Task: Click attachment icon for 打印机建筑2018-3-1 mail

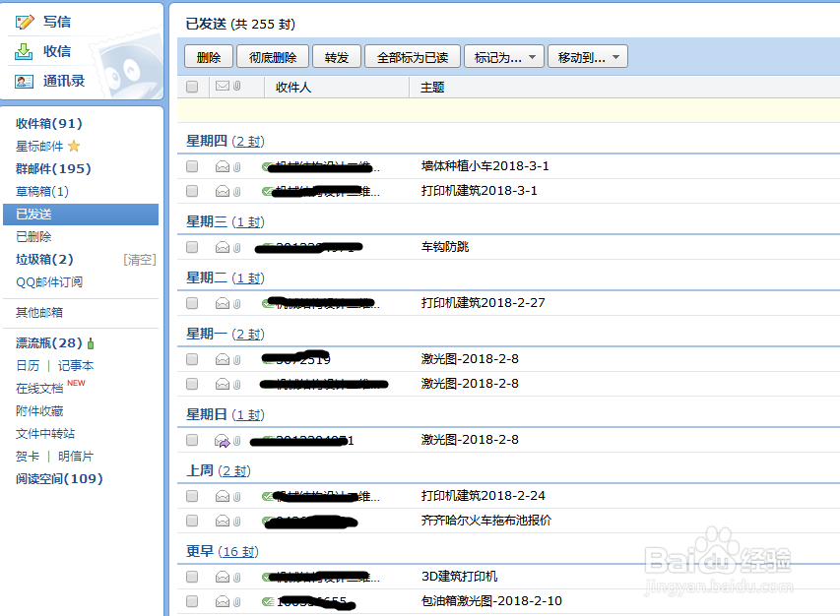Action: 236,192
